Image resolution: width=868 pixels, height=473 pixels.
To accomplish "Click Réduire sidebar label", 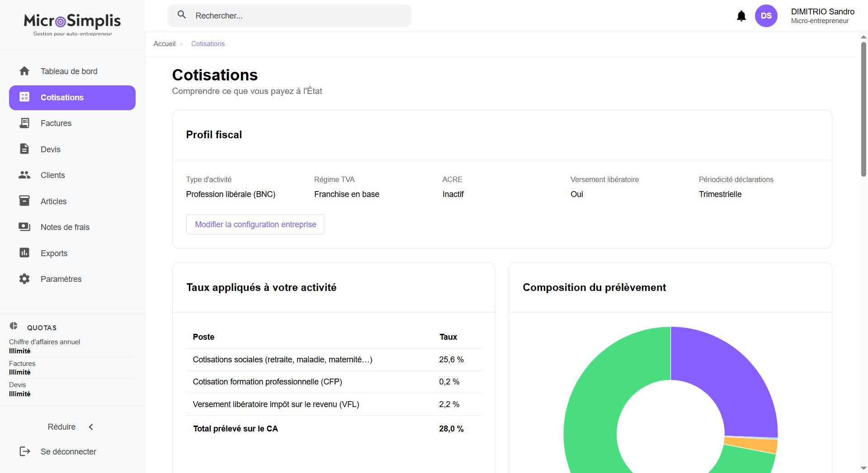I will coord(61,427).
